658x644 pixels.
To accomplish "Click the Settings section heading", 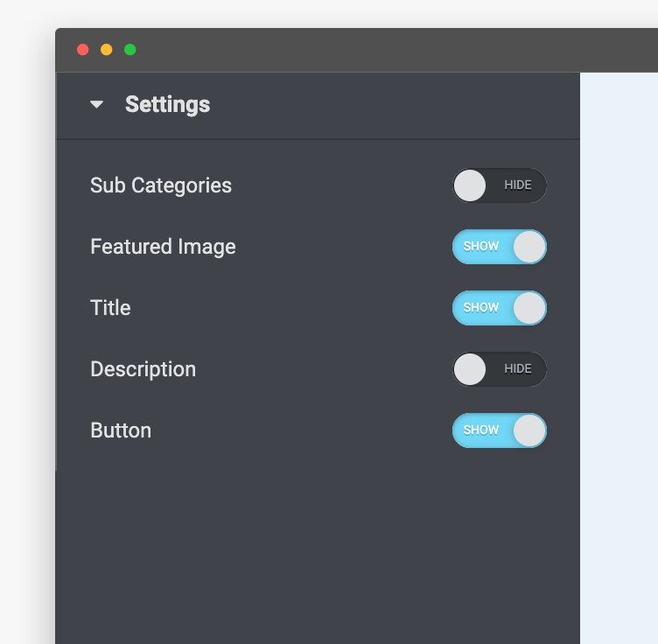I will [x=167, y=105].
